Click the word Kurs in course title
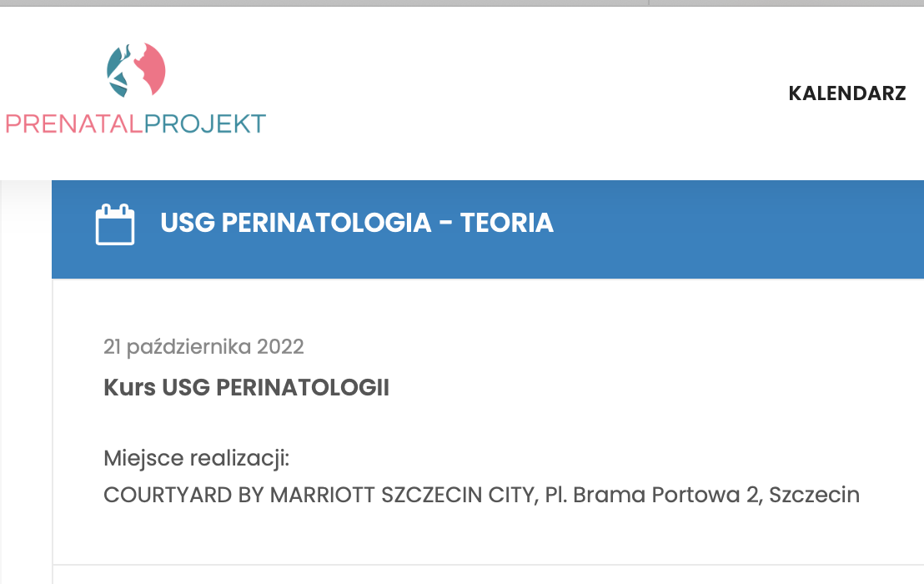The width and height of the screenshot is (924, 584). click(x=129, y=387)
